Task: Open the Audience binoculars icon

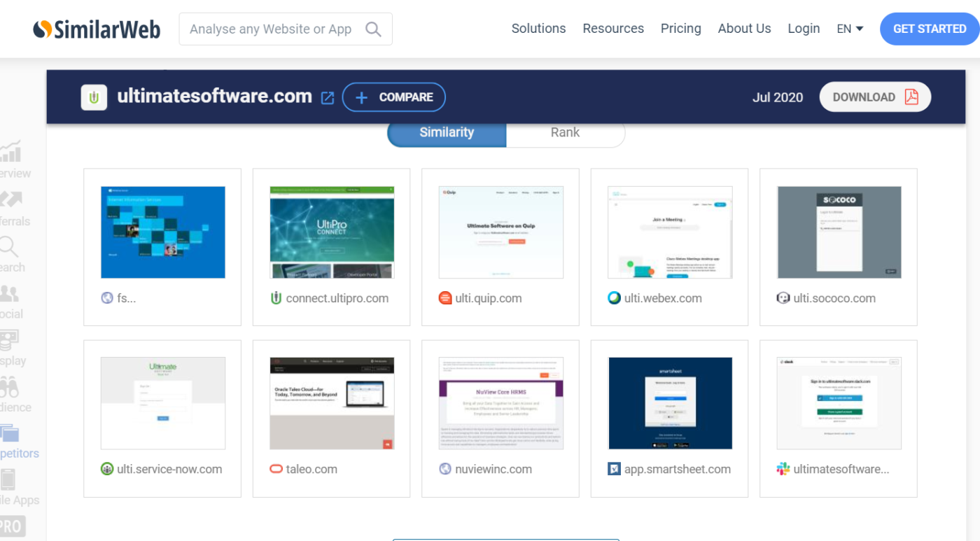Action: point(10,387)
